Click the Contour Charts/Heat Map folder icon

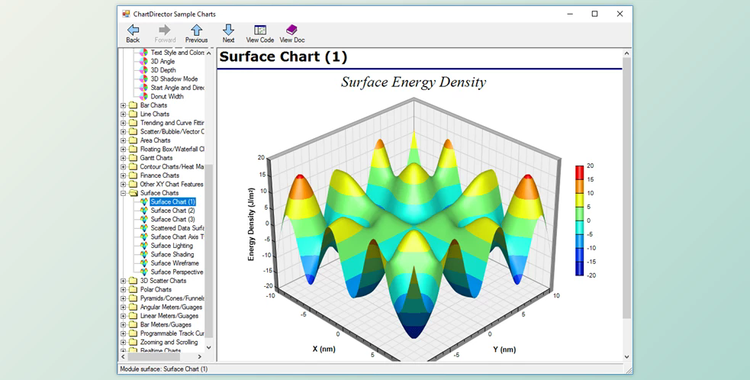[132, 167]
